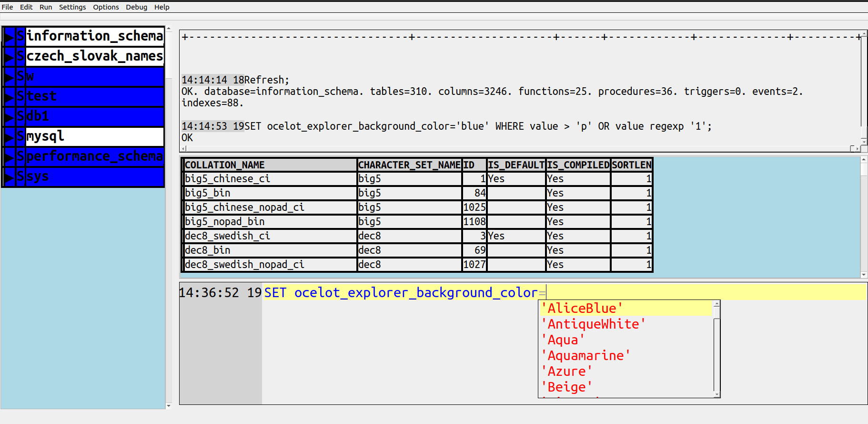Viewport: 868px width, 424px height.
Task: Click the IS_COMPILED column header
Action: [578, 165]
